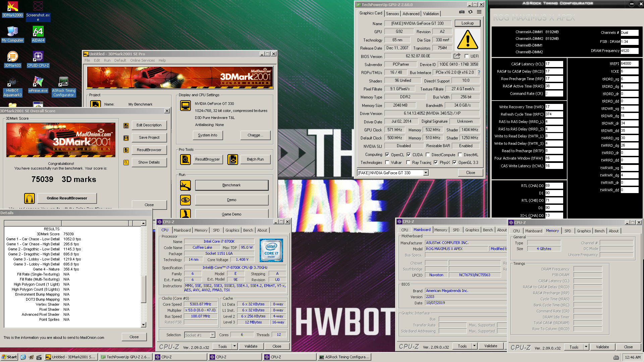The image size is (644, 362).
Task: Open the Screenshot.exe desktop icon
Action: (38, 11)
